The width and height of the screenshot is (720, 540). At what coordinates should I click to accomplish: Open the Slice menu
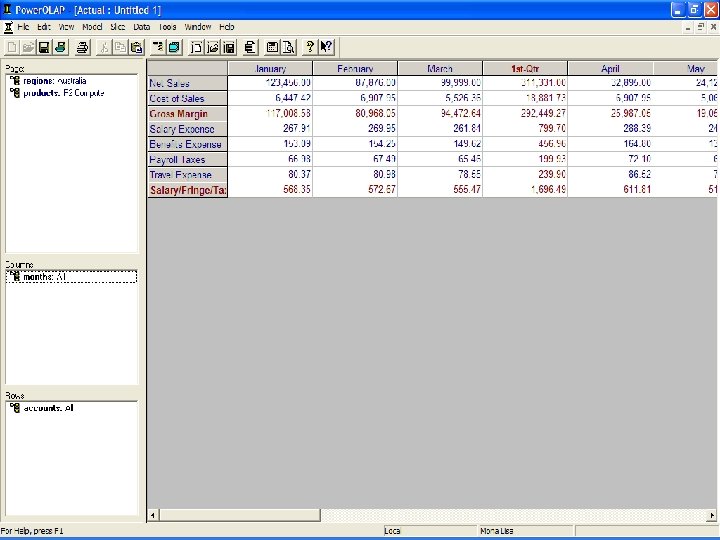[118, 27]
